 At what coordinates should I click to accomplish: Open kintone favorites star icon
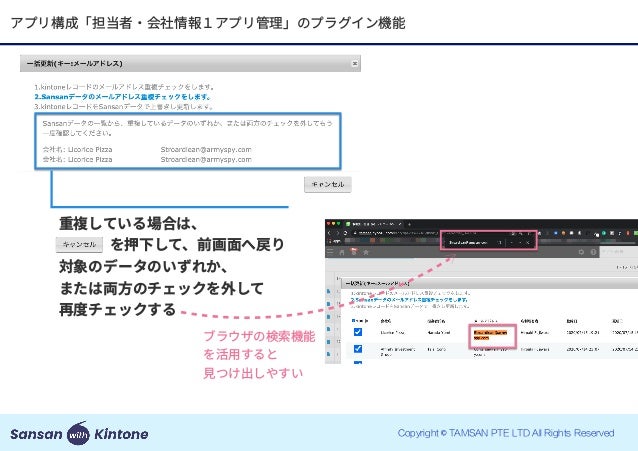(366, 252)
